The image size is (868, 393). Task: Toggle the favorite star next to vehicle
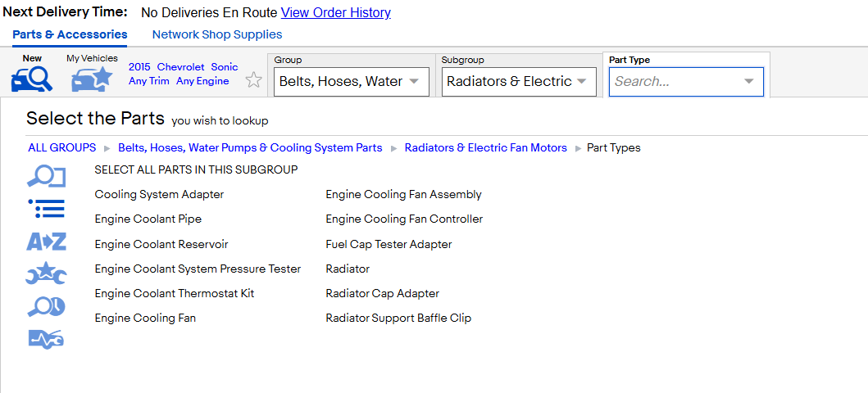[x=253, y=79]
